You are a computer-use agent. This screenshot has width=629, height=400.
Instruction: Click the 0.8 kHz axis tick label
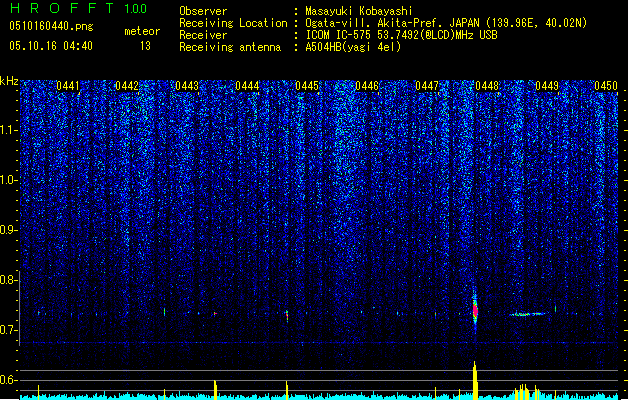point(9,280)
